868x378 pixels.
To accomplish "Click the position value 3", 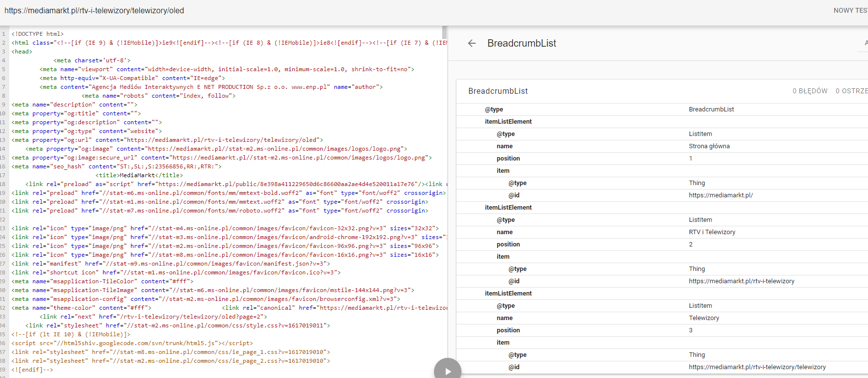I will click(x=690, y=330).
